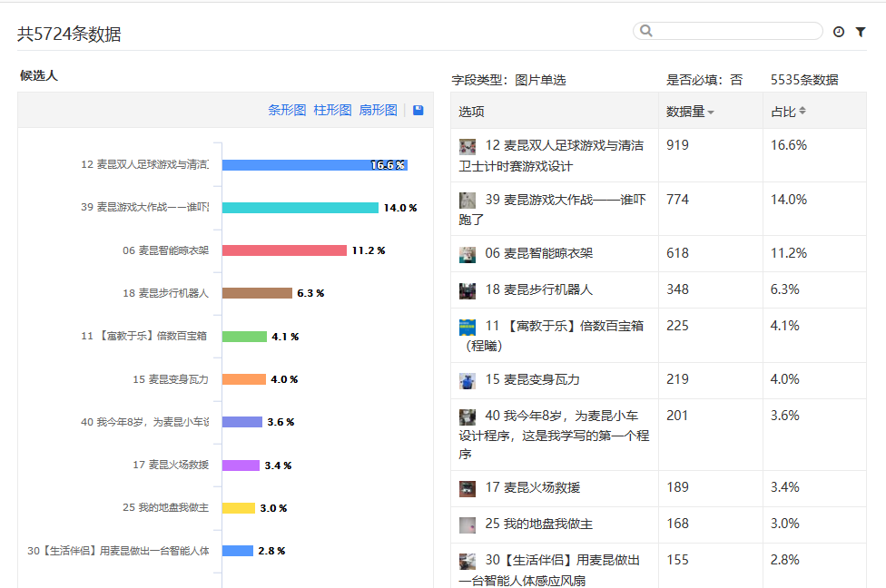
Task: Click the purple 3.4% bar
Action: pos(241,465)
